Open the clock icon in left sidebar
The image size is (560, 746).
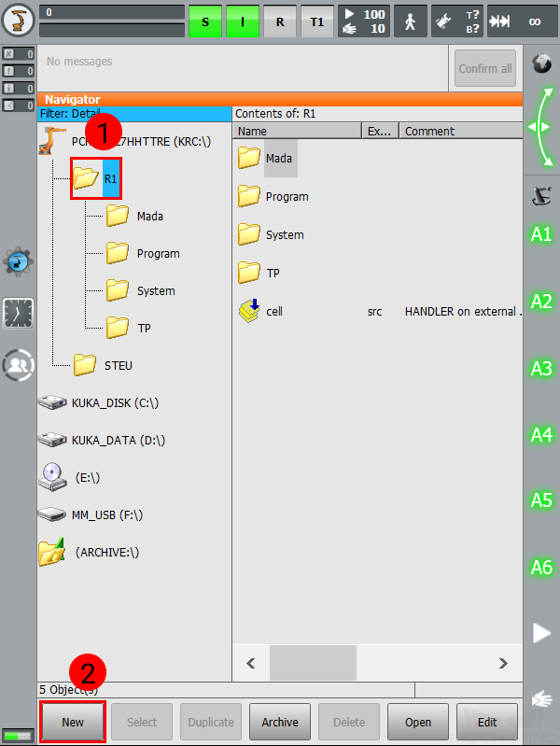point(18,314)
